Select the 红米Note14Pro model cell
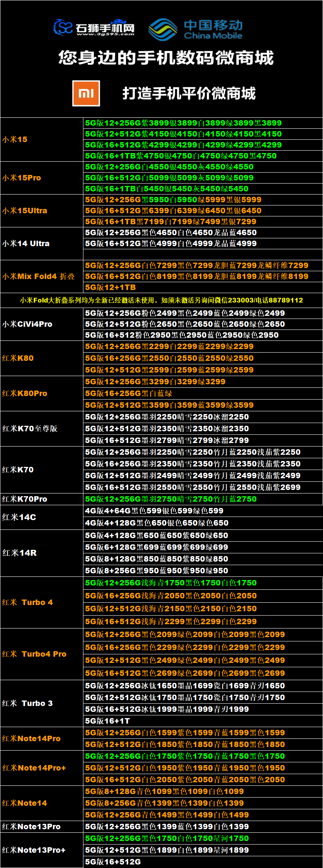This screenshot has height=868, width=323. pos(42,738)
